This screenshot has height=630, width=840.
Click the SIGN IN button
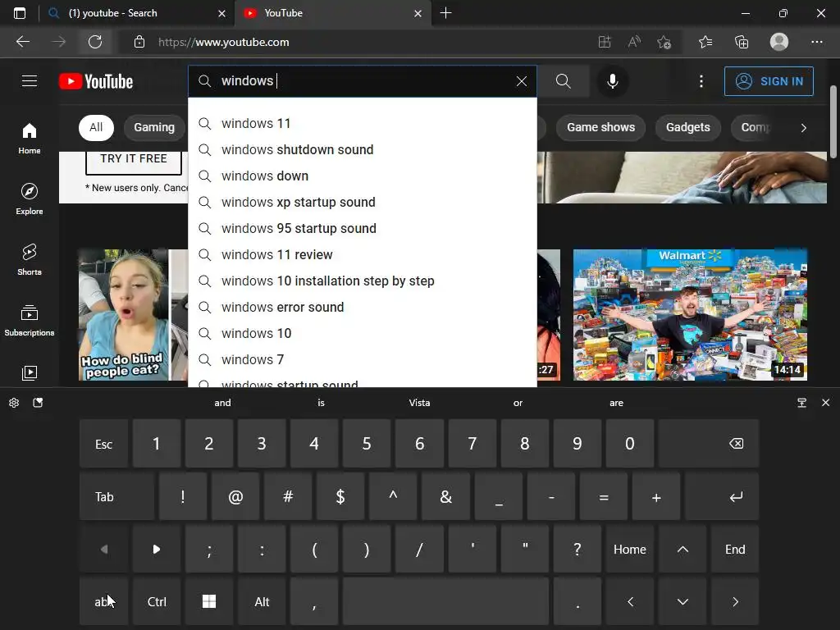[769, 81]
